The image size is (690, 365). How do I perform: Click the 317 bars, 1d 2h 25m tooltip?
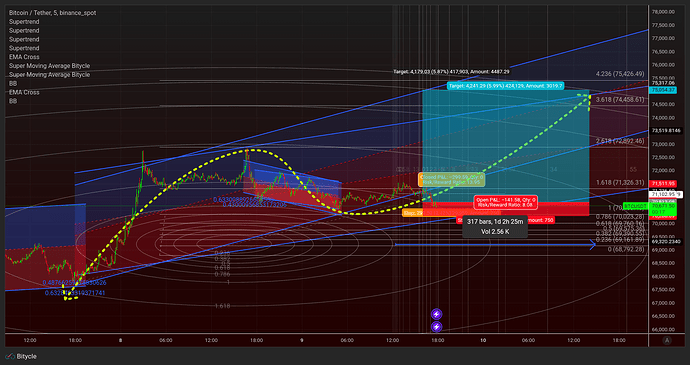click(495, 222)
